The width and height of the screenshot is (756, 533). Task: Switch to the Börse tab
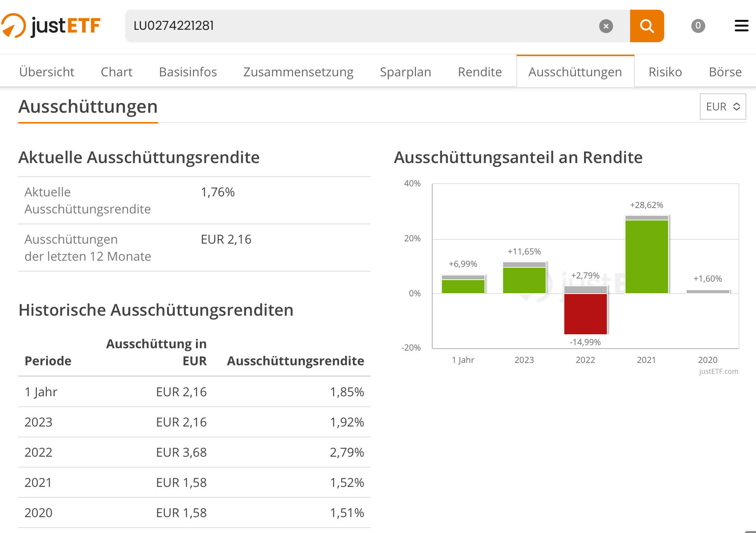pyautogui.click(x=725, y=72)
